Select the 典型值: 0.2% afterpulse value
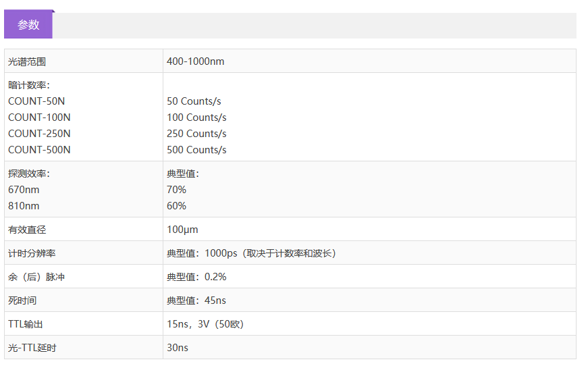This screenshot has width=588, height=366. coord(196,277)
